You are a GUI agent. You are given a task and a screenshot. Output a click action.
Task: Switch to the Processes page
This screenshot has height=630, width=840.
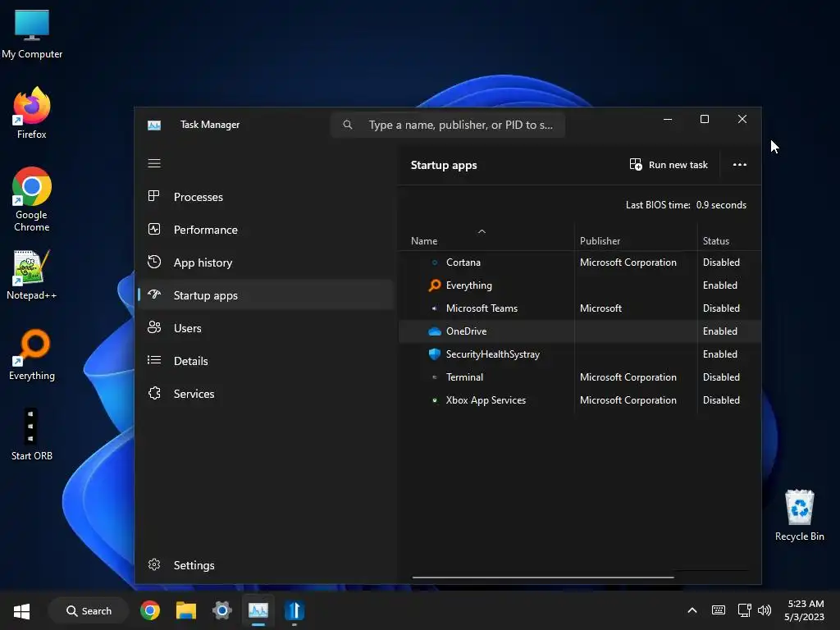tap(267, 197)
